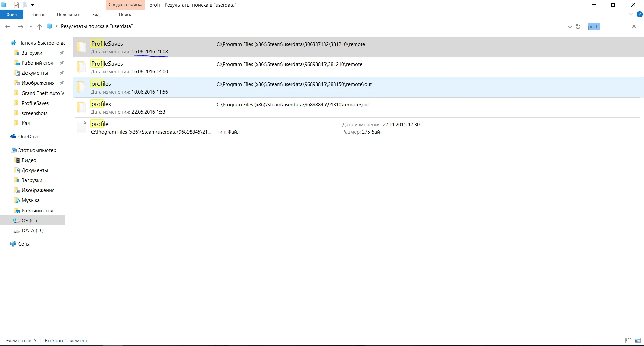This screenshot has height=346, width=644.
Task: Select the profile file name of 275 байт
Action: pyautogui.click(x=100, y=124)
